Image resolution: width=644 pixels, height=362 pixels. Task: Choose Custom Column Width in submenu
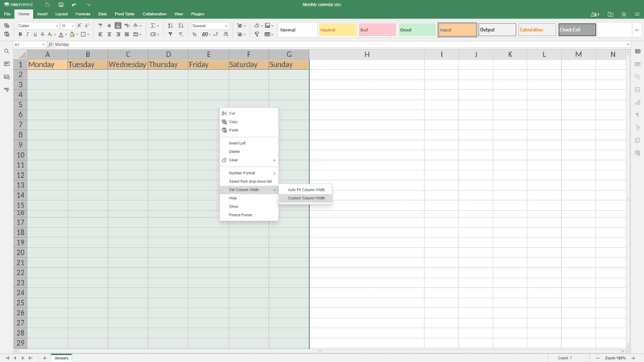pos(305,198)
